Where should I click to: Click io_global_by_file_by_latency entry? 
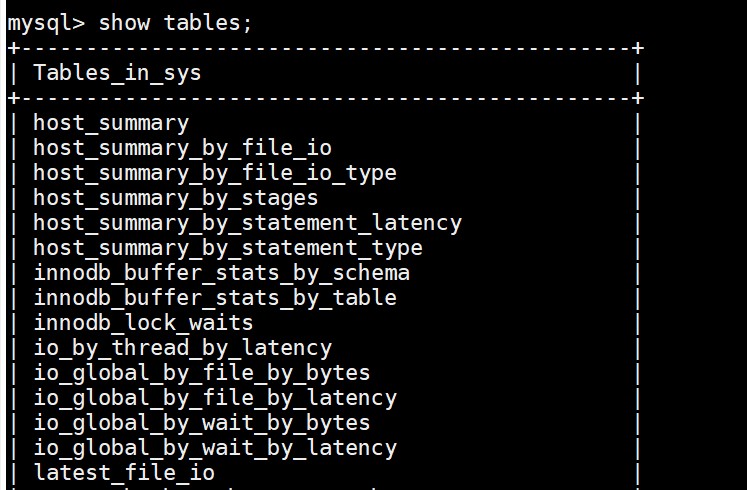(x=215, y=398)
